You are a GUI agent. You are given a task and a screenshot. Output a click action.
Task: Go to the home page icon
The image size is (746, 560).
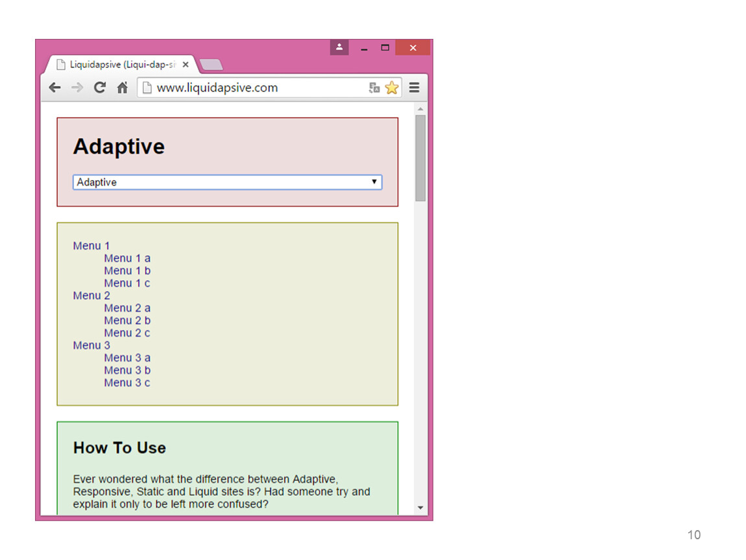(x=122, y=88)
